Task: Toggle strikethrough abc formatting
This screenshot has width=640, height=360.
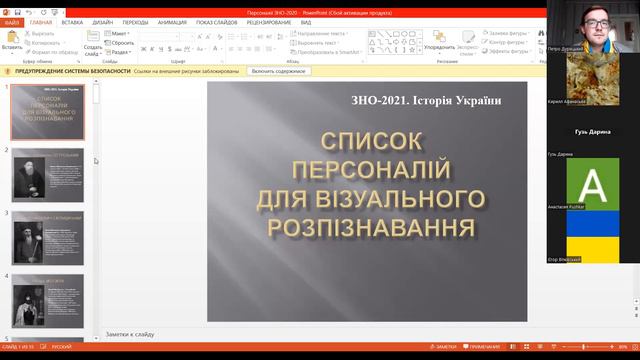Action: (x=178, y=49)
